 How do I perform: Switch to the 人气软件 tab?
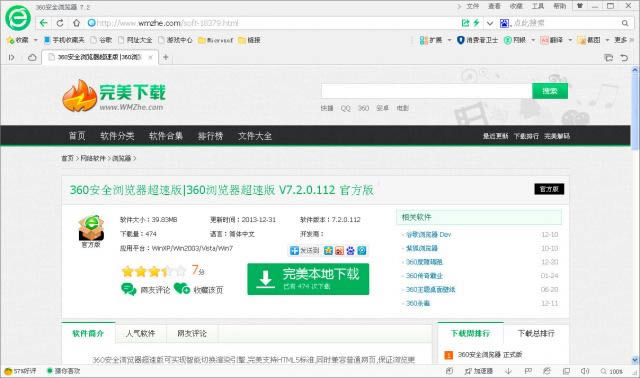(x=140, y=334)
